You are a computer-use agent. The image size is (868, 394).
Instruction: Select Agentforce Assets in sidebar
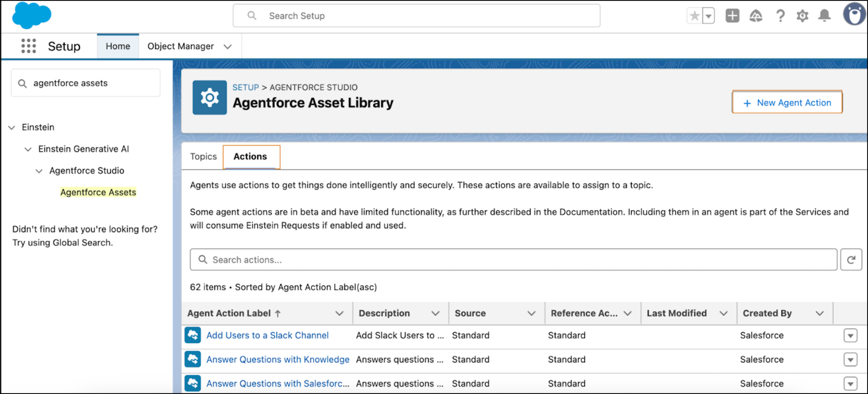tap(98, 192)
